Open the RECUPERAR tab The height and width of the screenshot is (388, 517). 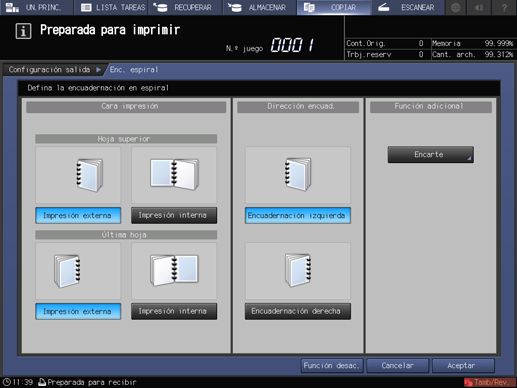pyautogui.click(x=186, y=7)
